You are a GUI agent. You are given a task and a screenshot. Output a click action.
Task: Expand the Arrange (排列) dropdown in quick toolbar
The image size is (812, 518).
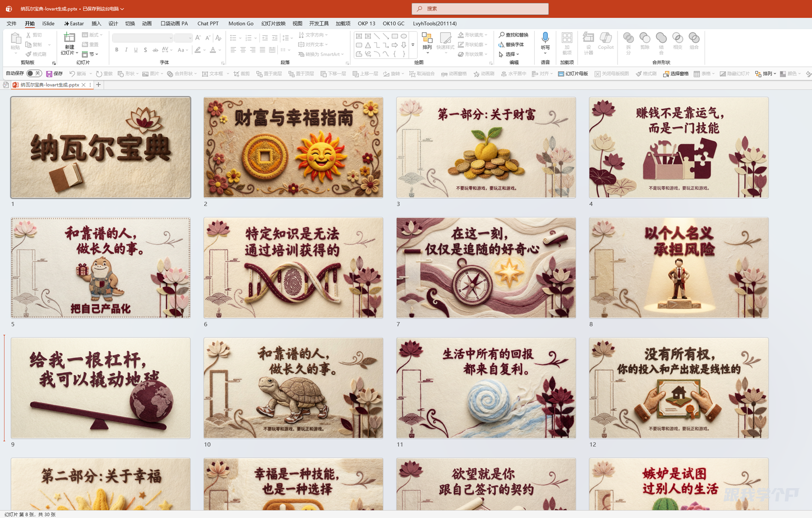[765, 74]
